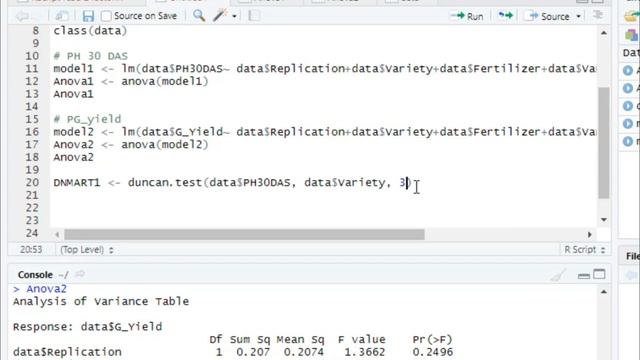
Task: Open the code tools magic wand
Action: point(220,16)
